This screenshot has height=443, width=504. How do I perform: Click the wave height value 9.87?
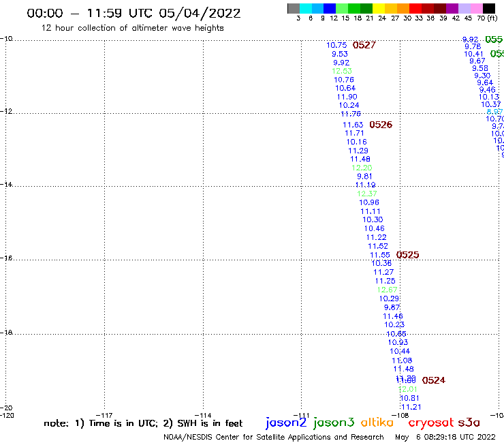392,307
